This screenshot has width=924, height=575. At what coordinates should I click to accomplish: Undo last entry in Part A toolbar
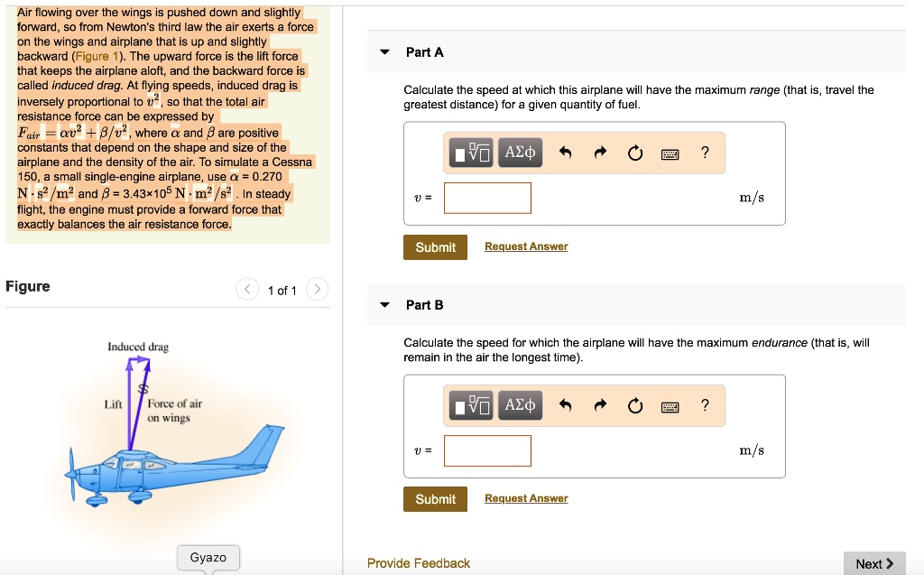pyautogui.click(x=565, y=153)
